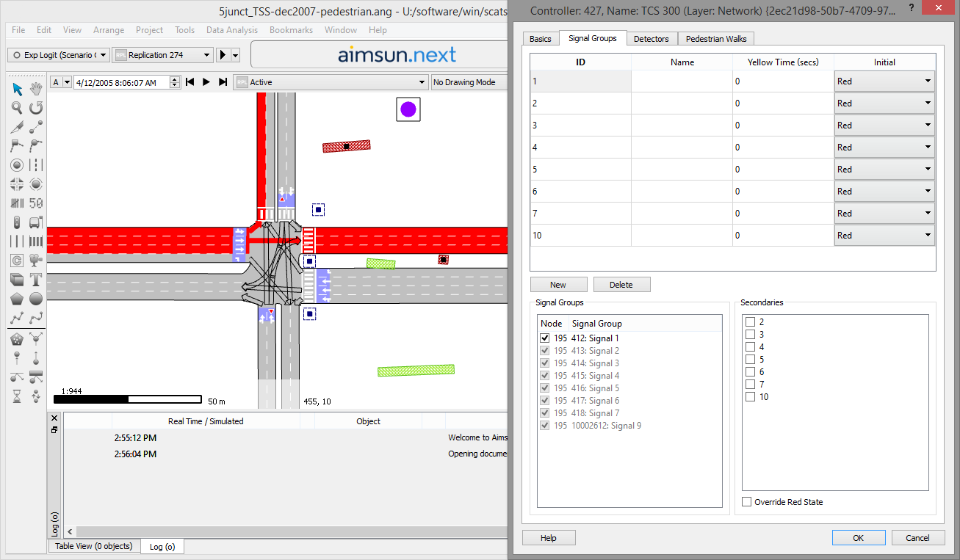Step the simulation time up
Screen dimensions: 960x560
[174, 77]
